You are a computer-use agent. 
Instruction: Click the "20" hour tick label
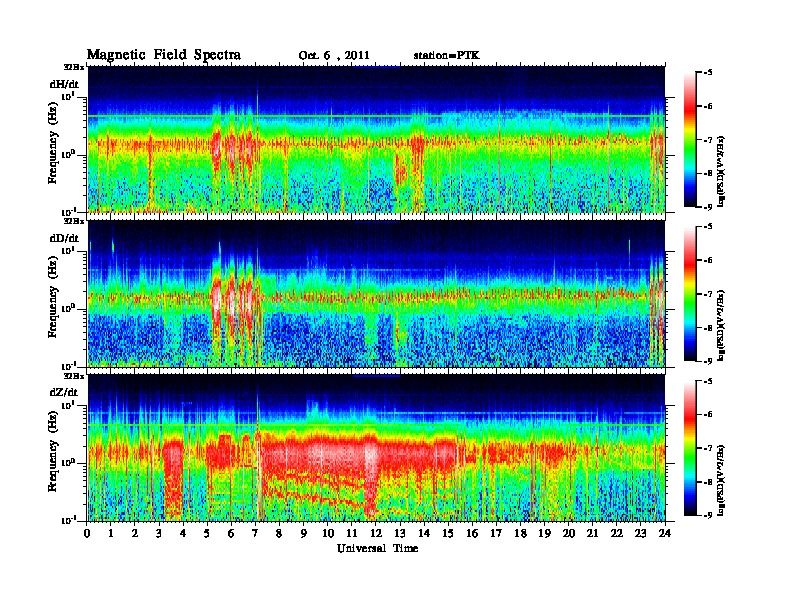tap(569, 534)
